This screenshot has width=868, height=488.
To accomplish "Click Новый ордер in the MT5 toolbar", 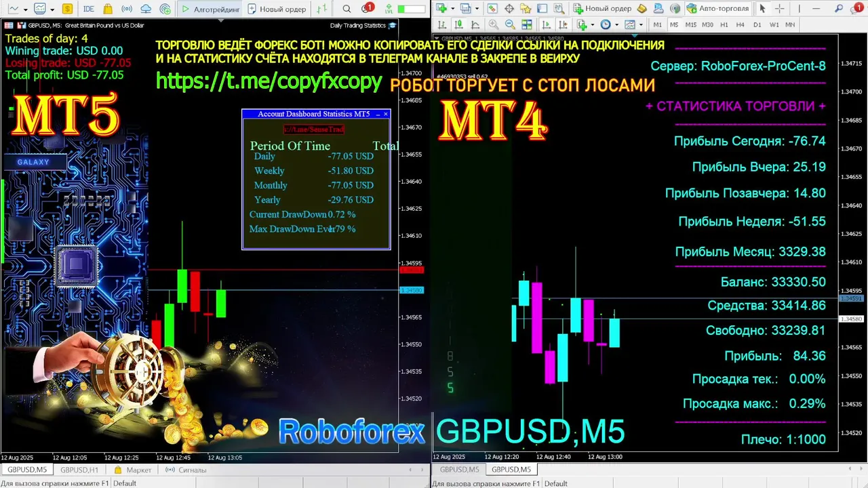I will pyautogui.click(x=277, y=9).
